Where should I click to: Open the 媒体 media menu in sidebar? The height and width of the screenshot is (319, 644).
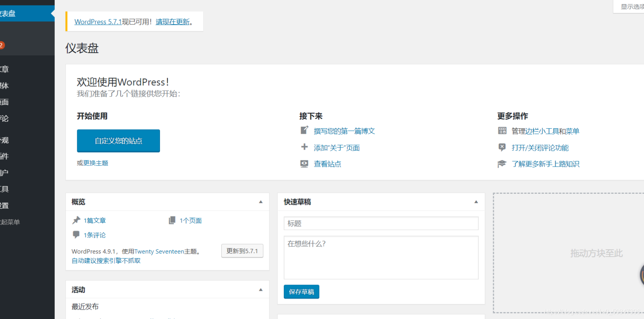point(27,86)
